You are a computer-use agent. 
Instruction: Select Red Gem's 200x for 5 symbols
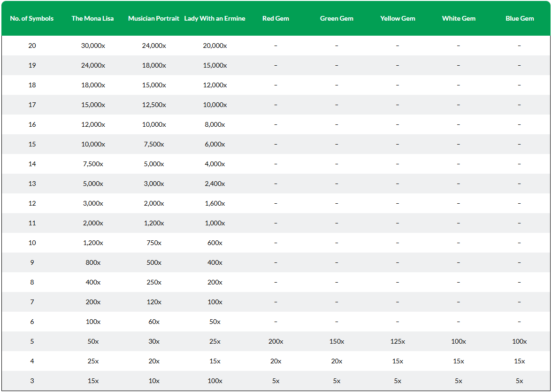pos(276,342)
